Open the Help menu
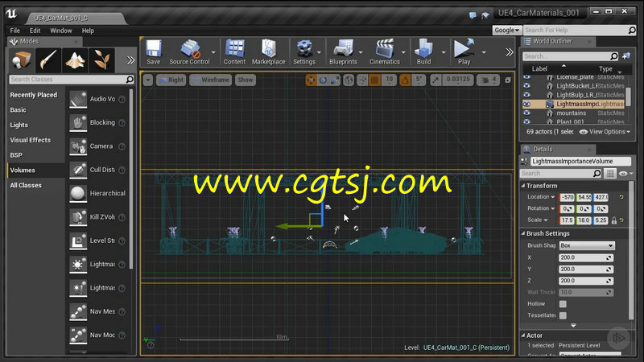 [x=88, y=31]
